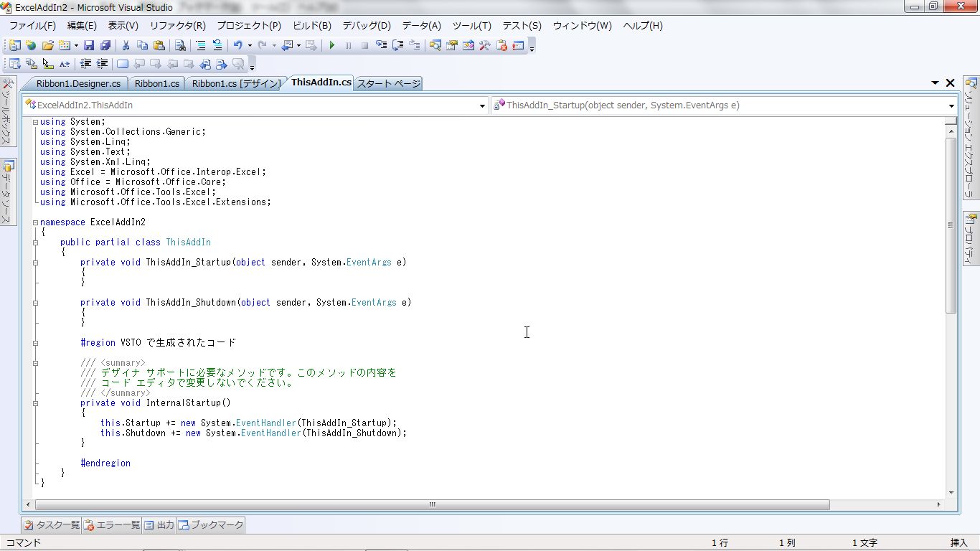Collapse the ThisAddIn_Startup method outlining box

point(36,263)
